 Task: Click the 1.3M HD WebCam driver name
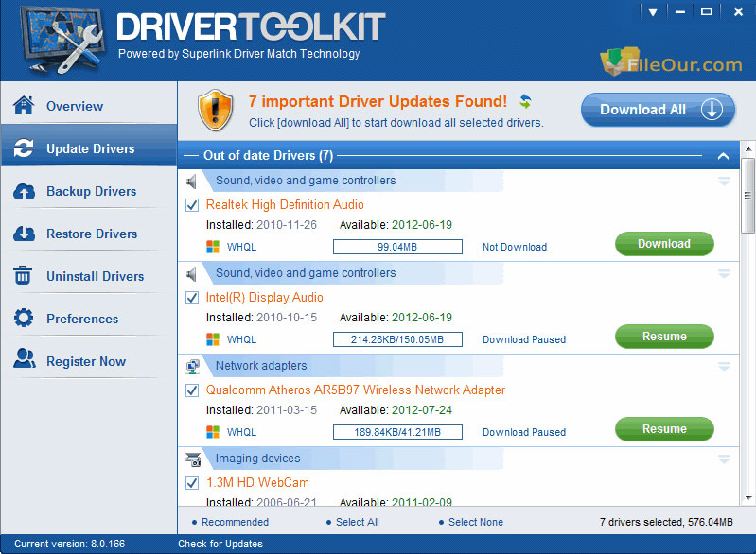tap(257, 483)
